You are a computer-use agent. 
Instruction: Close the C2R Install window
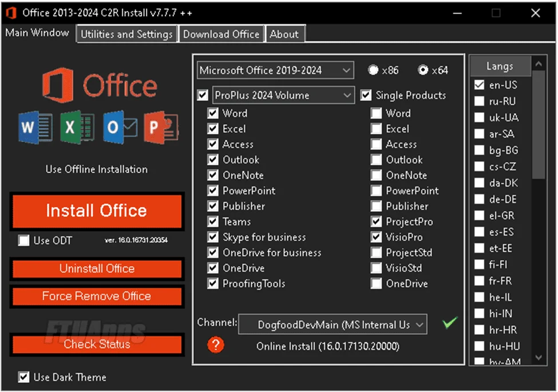(x=536, y=13)
